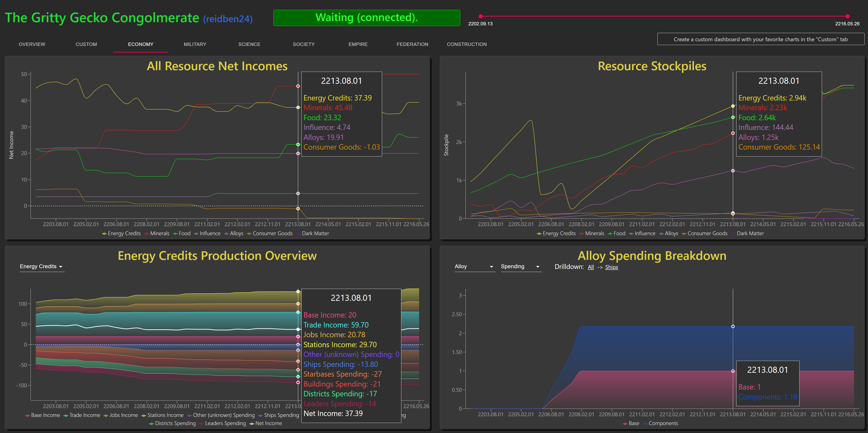Toggle Energy Credits legend in Net Incomes chart
868x433 pixels.
coord(124,233)
